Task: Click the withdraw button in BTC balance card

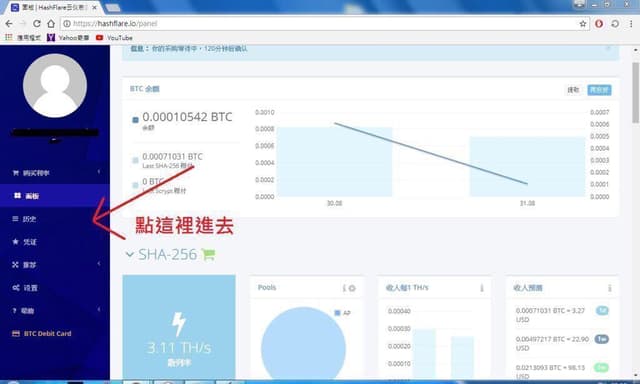Action: click(573, 90)
